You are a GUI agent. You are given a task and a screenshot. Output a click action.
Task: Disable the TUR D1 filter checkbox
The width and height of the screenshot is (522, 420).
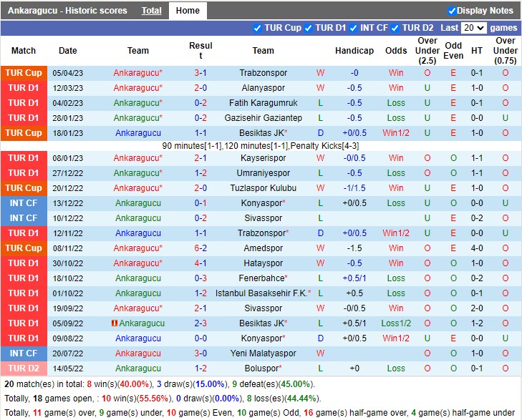point(309,28)
